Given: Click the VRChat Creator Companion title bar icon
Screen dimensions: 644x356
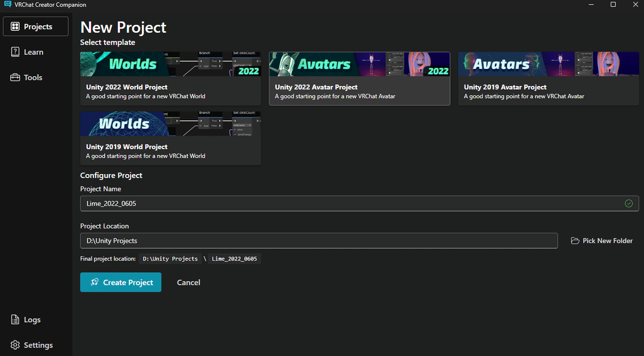Looking at the screenshot, I should pos(7,4).
